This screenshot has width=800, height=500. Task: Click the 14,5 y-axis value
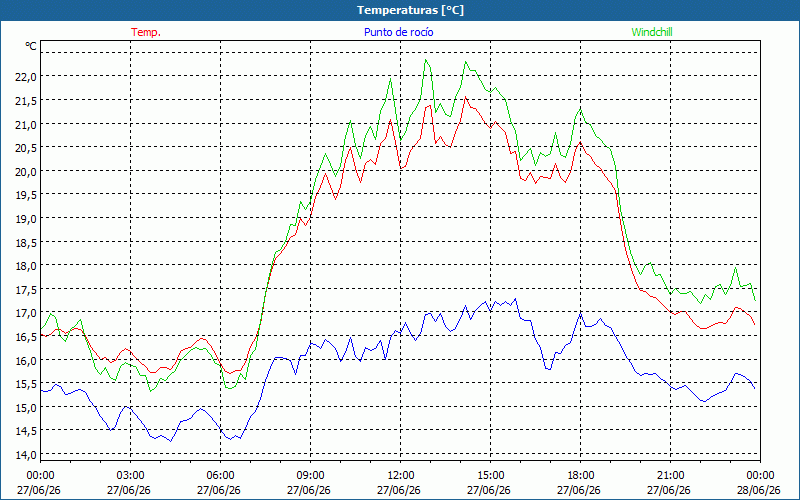tap(26, 431)
